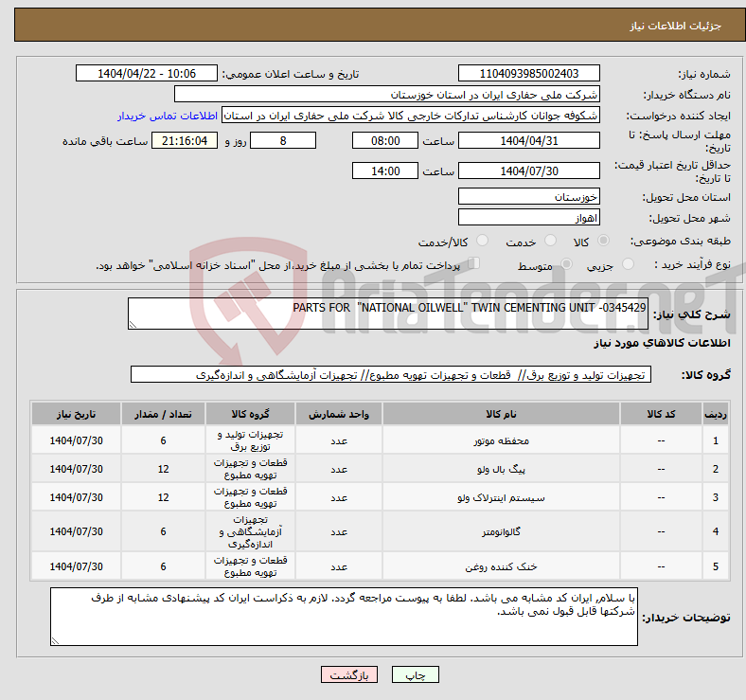Click row number 5 cell
Viewport: 746px width, 700px height.
[715, 566]
